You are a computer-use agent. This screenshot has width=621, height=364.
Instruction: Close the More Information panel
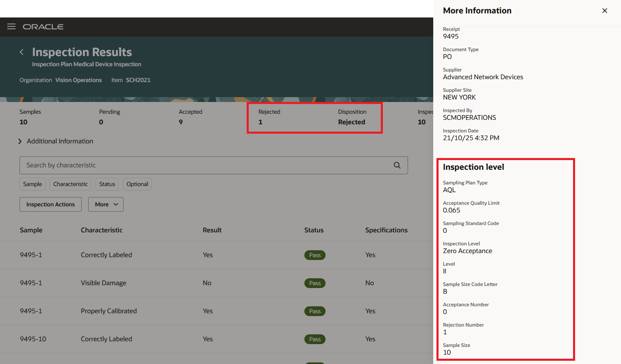[x=605, y=11]
